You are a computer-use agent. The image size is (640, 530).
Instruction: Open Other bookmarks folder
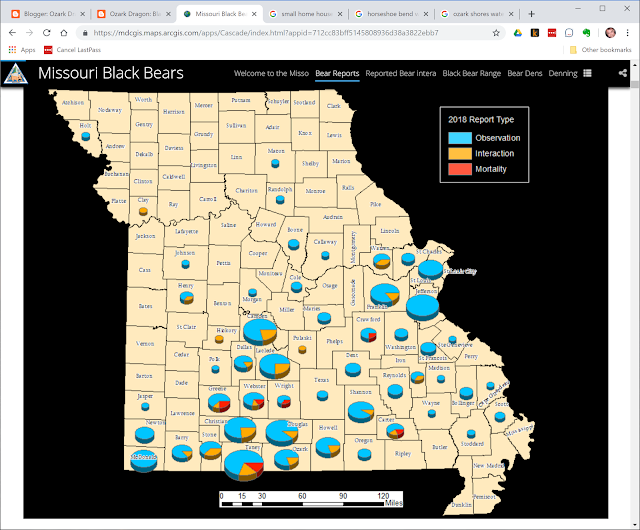600,50
